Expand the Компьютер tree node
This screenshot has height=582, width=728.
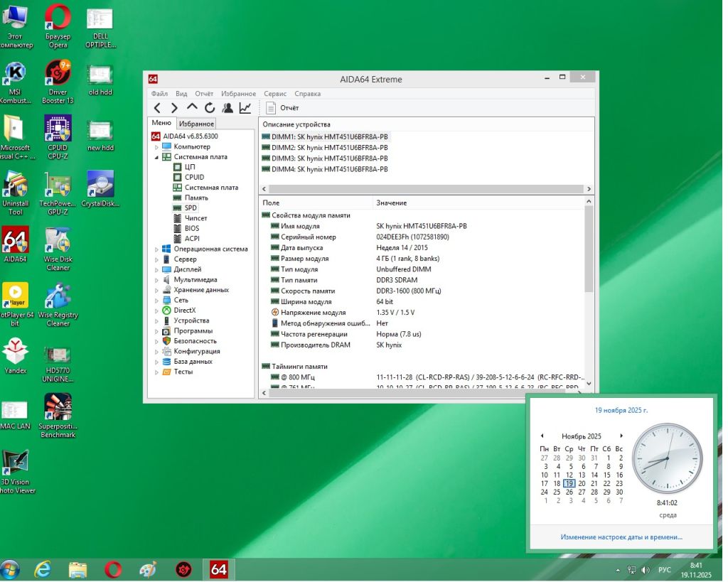click(156, 147)
